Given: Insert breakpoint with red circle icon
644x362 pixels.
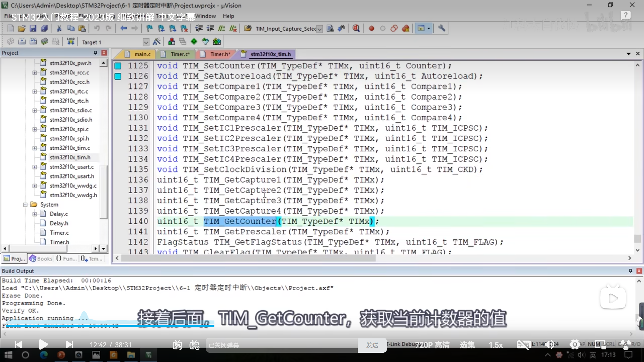Looking at the screenshot, I should tap(371, 28).
